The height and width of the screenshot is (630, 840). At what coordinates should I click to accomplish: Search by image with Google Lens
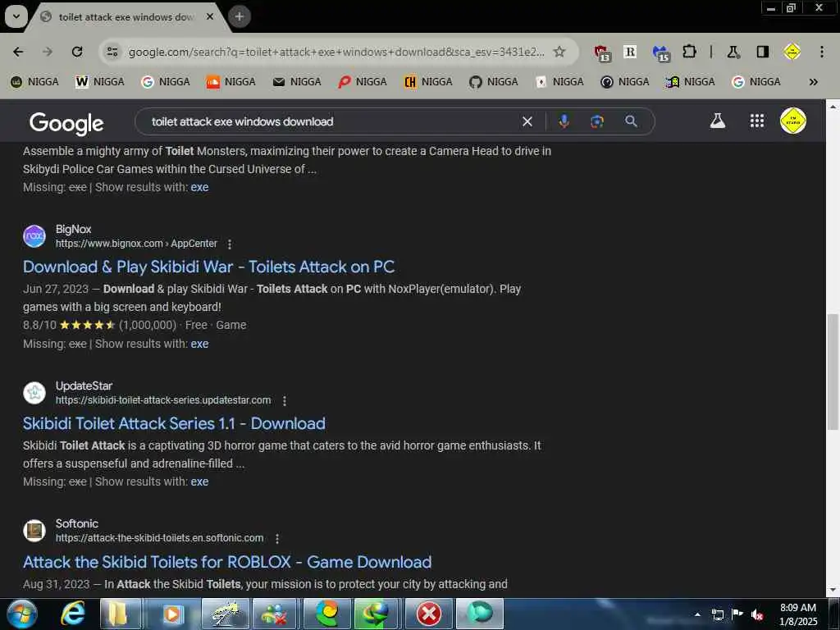[x=597, y=121]
